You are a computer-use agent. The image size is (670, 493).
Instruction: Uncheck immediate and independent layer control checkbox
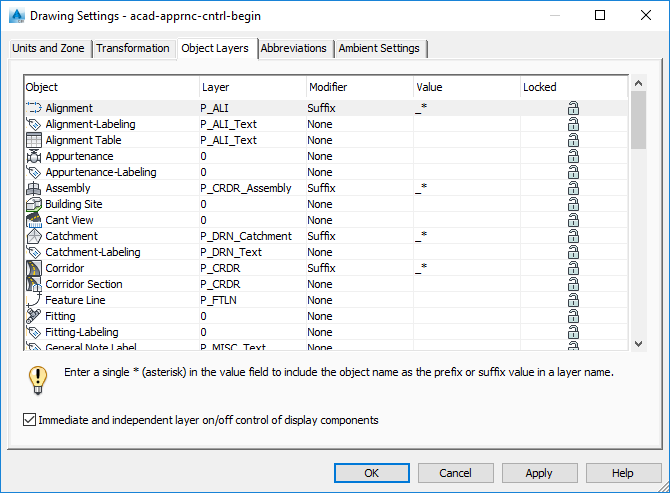pos(28,420)
